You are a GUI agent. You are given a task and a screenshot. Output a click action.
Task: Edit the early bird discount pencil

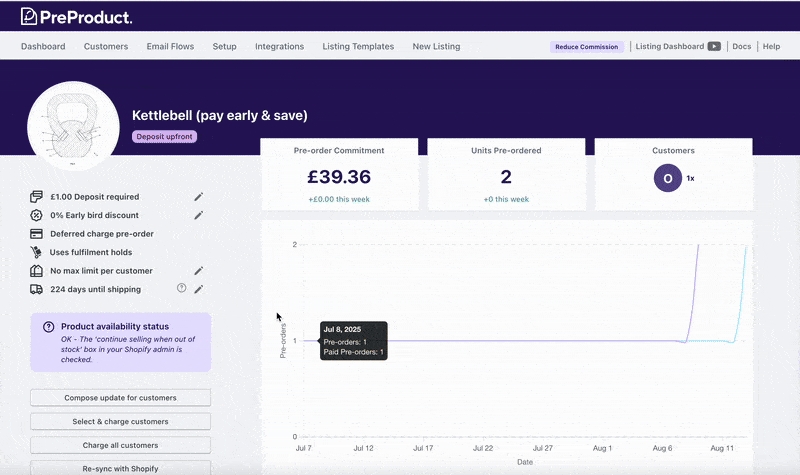click(198, 215)
